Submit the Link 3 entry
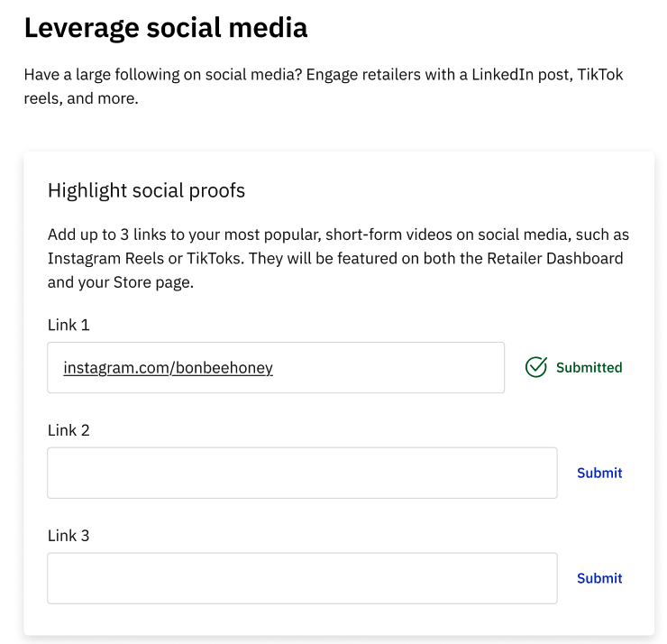The image size is (667, 644). [599, 578]
